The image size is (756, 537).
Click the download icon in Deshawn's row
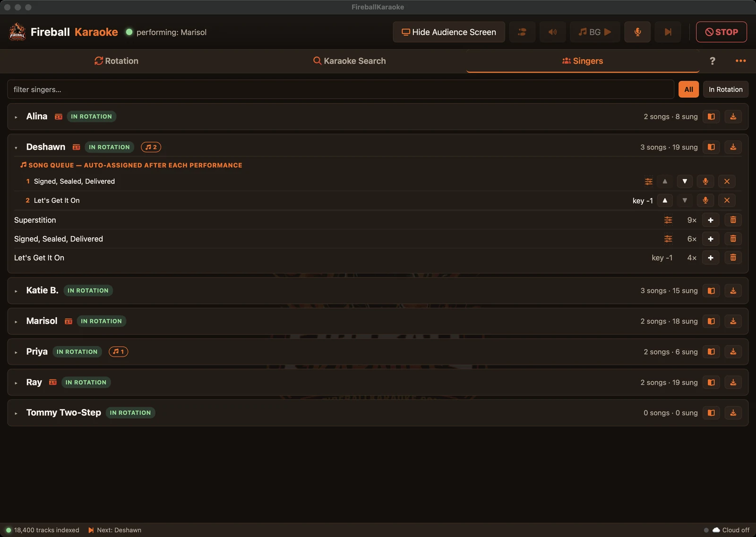pyautogui.click(x=733, y=147)
